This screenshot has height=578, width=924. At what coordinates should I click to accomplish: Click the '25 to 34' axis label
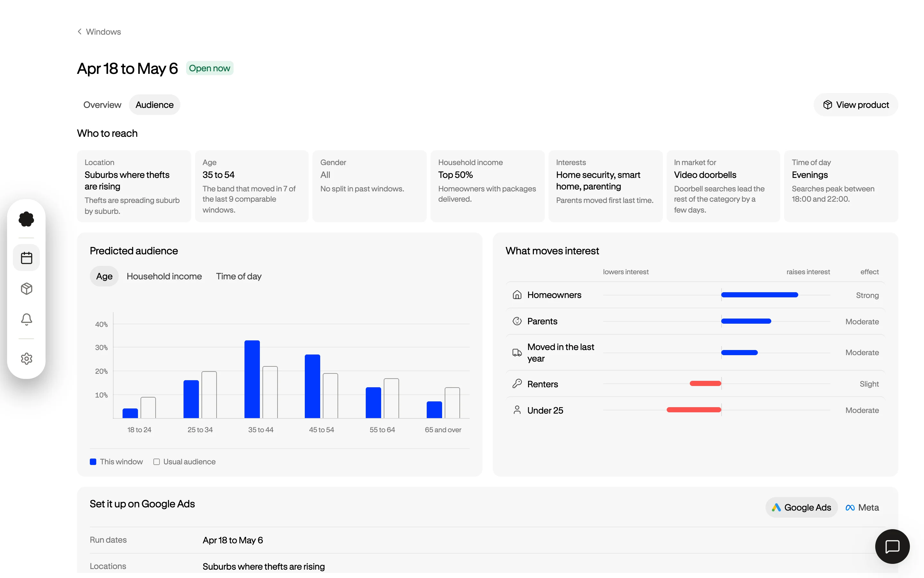coord(200,430)
